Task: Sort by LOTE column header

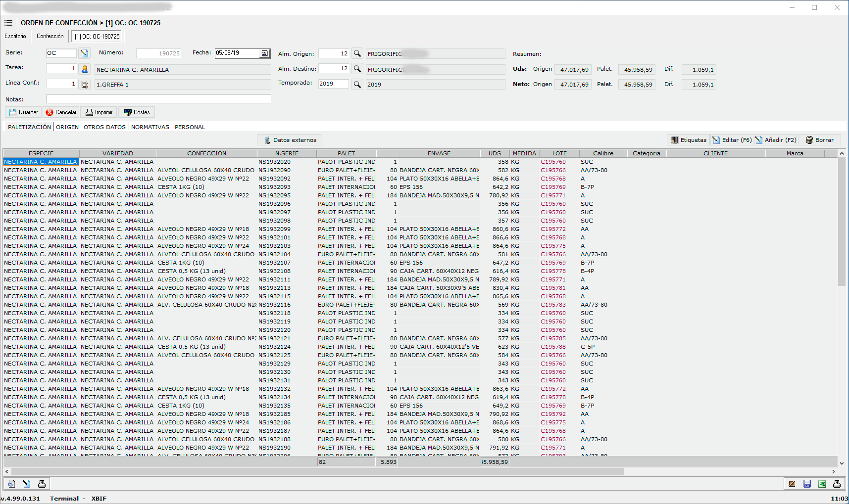Action: [x=559, y=153]
